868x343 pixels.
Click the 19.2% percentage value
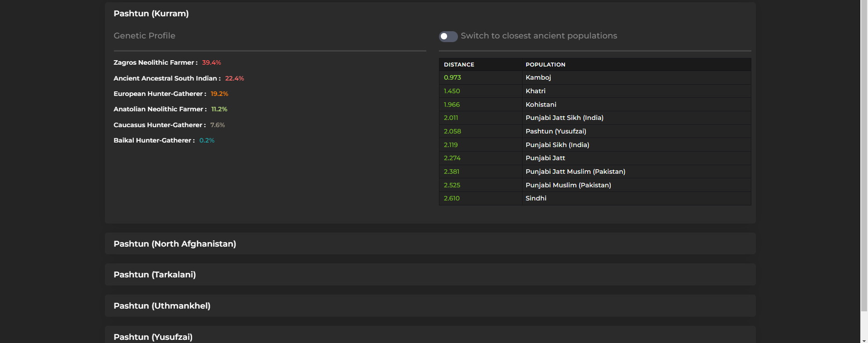tap(219, 94)
